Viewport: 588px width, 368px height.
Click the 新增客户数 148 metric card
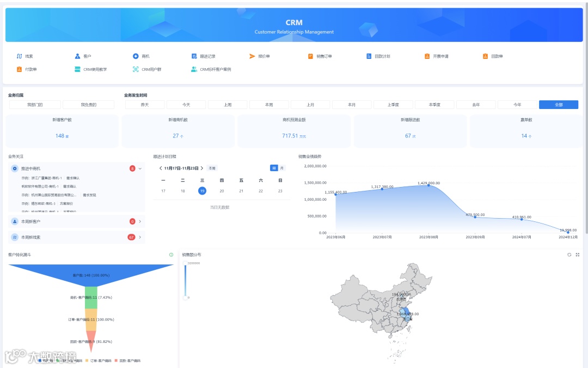pyautogui.click(x=62, y=131)
